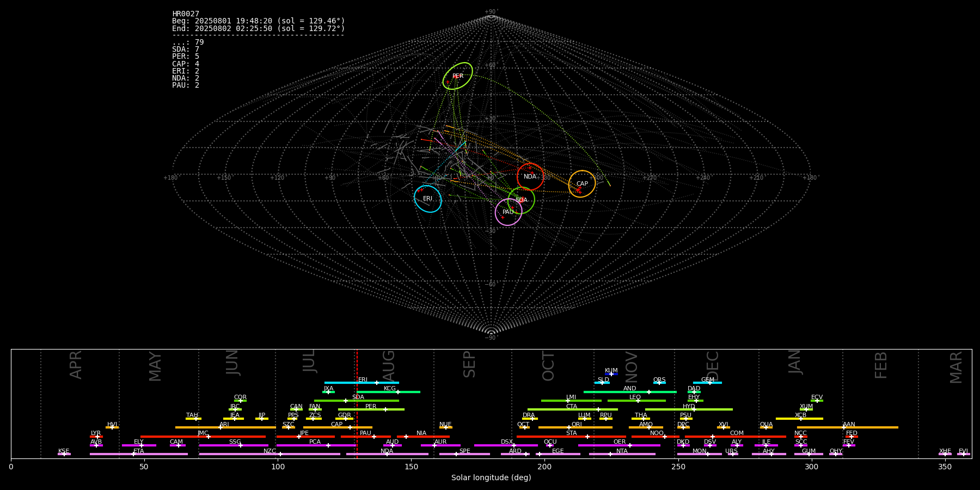Screen dimensions: 980x490
Task: Click the NTA shower label in timeline
Action: pos(622,451)
